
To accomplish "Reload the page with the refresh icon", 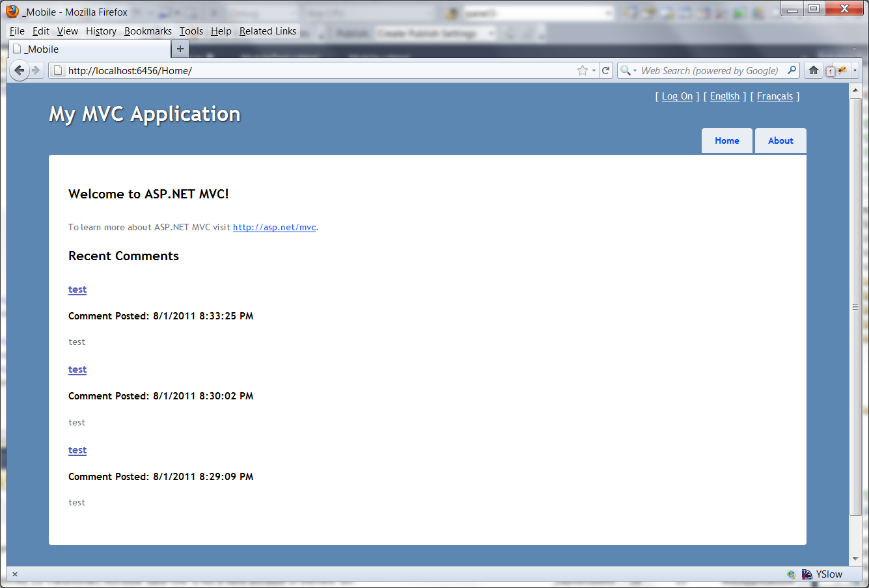I will (605, 70).
